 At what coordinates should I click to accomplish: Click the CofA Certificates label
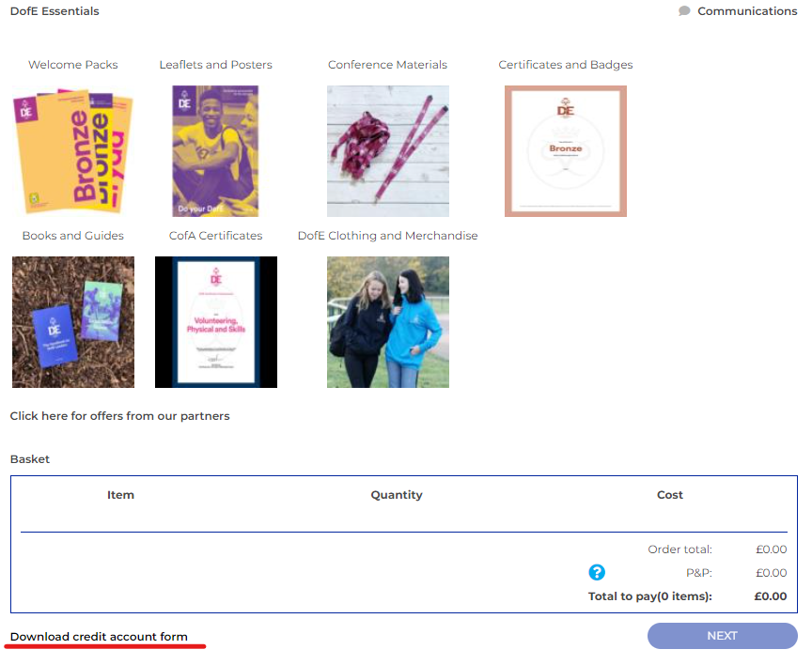point(215,236)
